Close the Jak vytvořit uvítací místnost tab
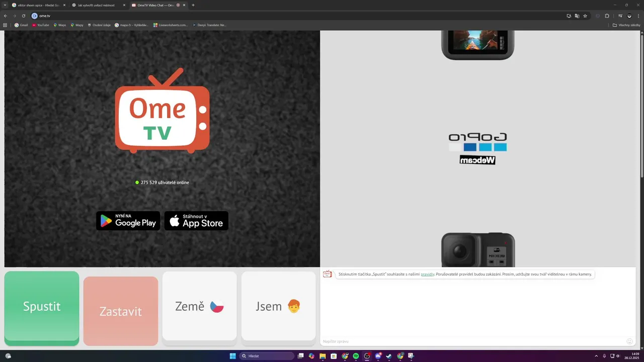The height and width of the screenshot is (362, 644). tap(124, 5)
